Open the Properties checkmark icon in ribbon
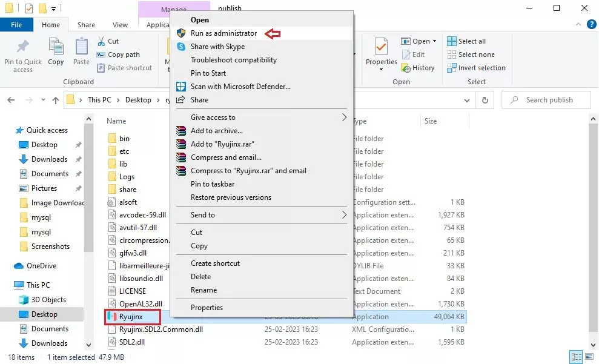Screen dimensions: 599x364 (x=381, y=47)
